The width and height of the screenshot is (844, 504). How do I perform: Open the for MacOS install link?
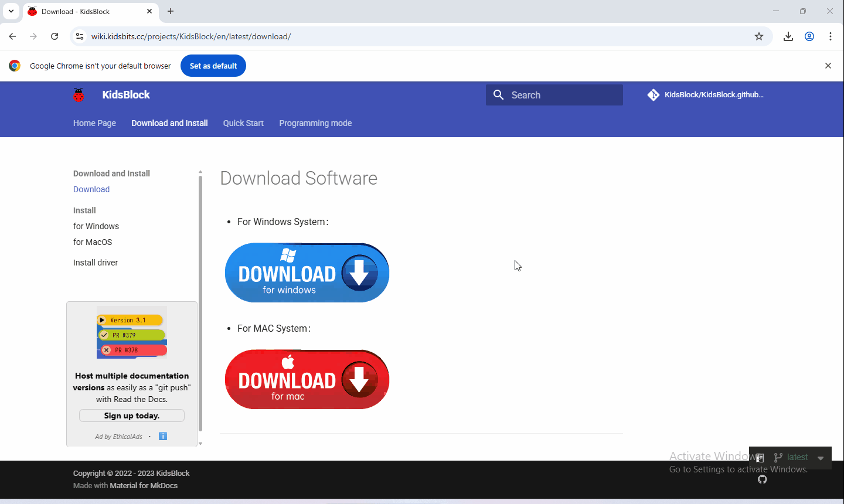click(x=93, y=242)
